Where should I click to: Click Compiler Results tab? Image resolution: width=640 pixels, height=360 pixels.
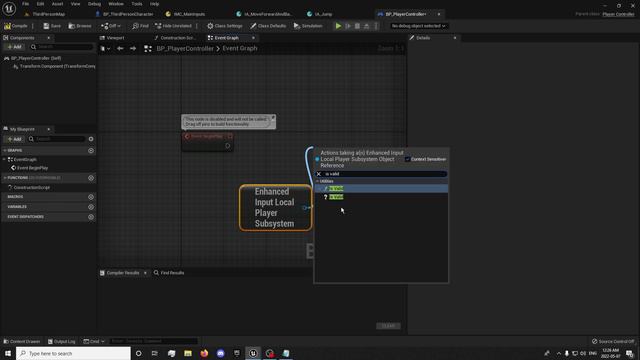coord(122,273)
